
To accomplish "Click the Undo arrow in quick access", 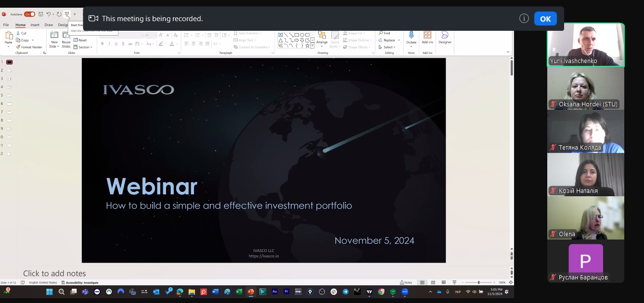I will pos(49,14).
